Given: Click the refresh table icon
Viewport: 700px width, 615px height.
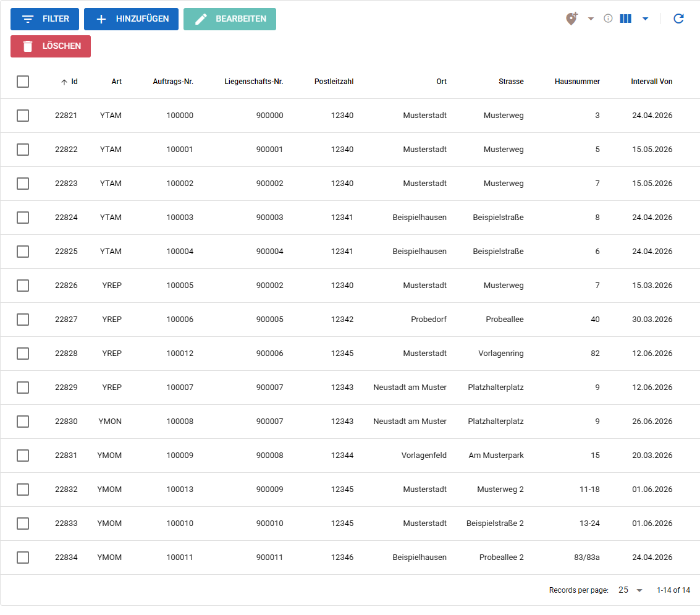Looking at the screenshot, I should 678,19.
